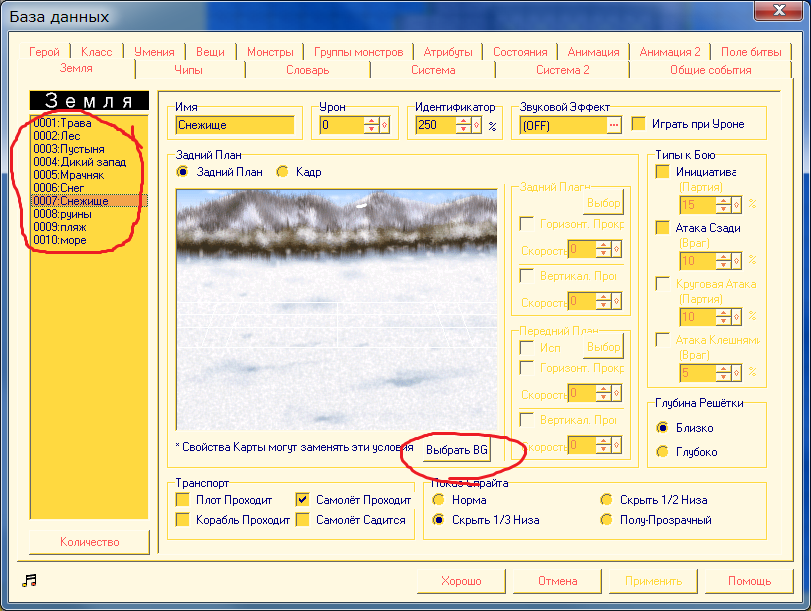The image size is (811, 611).
Task: Open the Словарь tab
Action: point(308,70)
